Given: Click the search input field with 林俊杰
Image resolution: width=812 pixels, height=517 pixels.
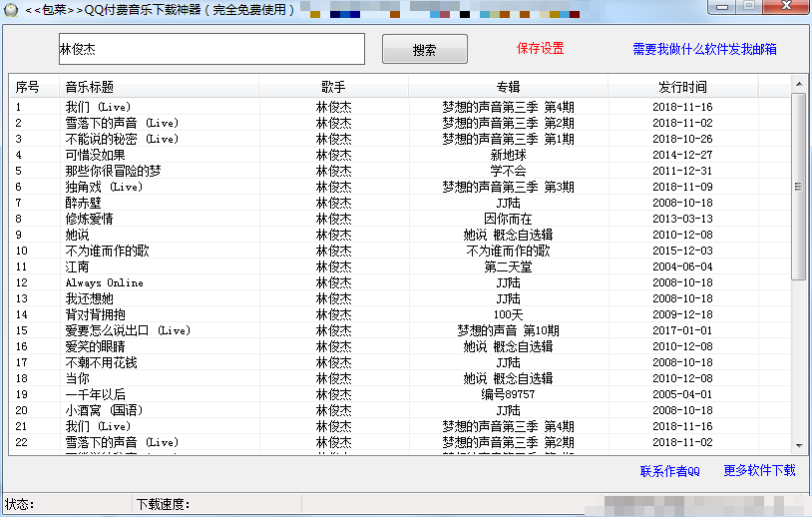Looking at the screenshot, I should click(211, 49).
